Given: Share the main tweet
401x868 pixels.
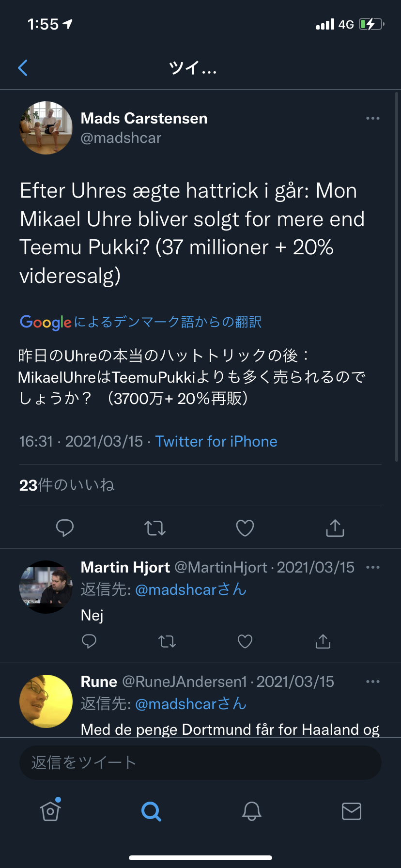Looking at the screenshot, I should [x=335, y=527].
